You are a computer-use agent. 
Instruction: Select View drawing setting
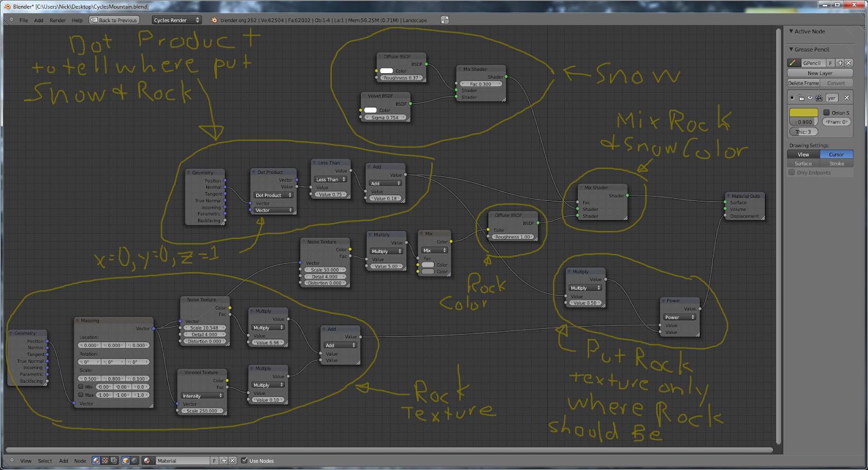pyautogui.click(x=803, y=154)
